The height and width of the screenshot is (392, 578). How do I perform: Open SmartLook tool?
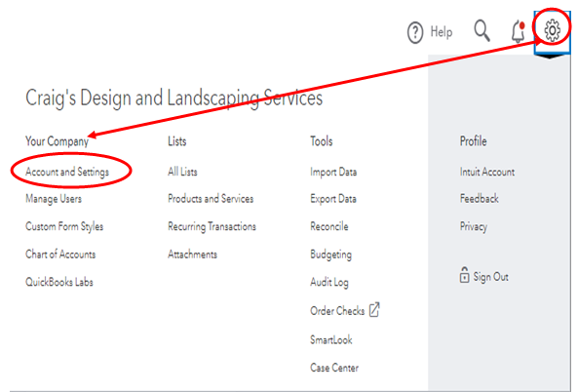pyautogui.click(x=331, y=339)
